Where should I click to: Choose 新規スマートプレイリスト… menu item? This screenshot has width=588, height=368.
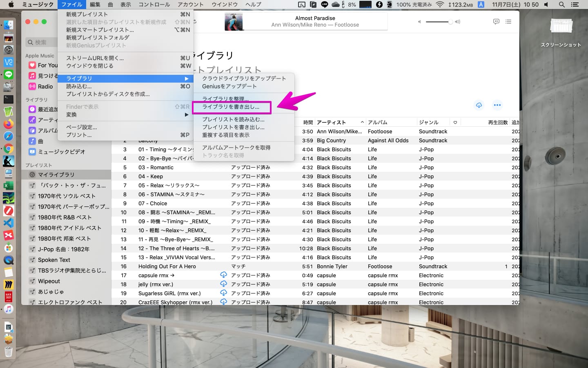[x=125, y=29]
